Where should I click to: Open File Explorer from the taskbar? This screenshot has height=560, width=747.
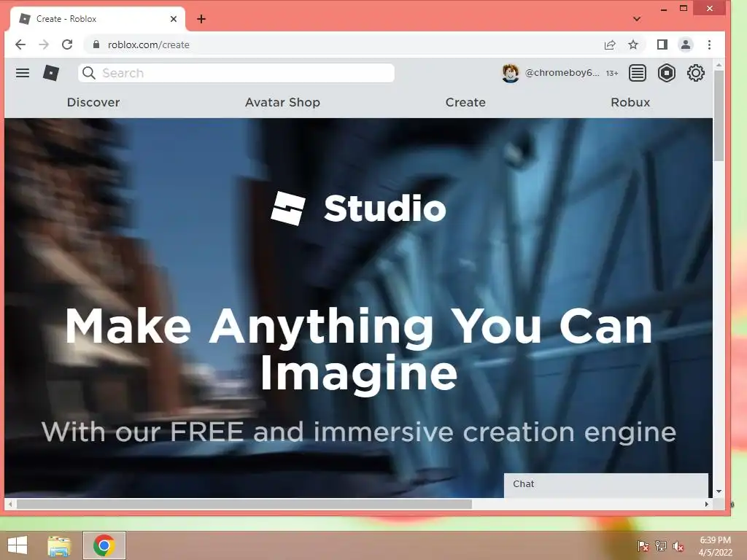tap(59, 545)
